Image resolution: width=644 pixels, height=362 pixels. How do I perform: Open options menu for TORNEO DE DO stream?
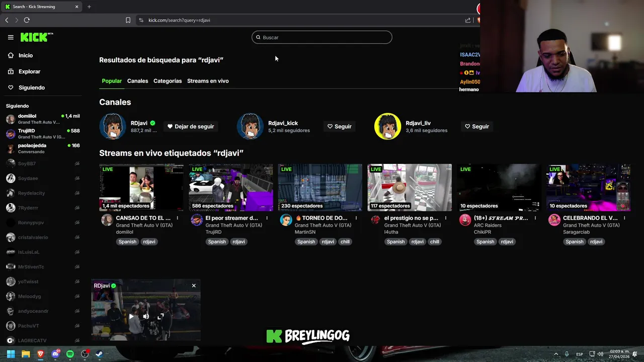click(x=356, y=218)
